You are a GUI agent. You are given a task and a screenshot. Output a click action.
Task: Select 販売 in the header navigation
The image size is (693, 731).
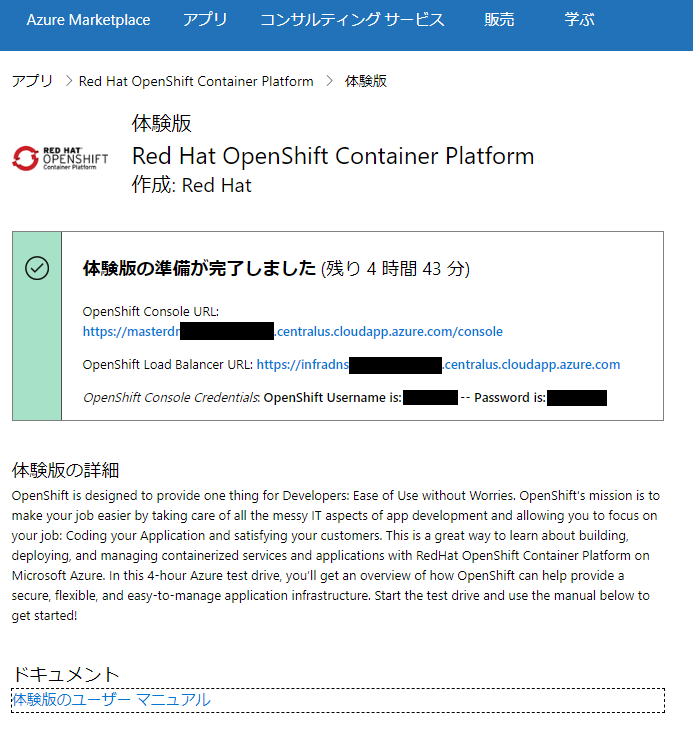(x=500, y=20)
